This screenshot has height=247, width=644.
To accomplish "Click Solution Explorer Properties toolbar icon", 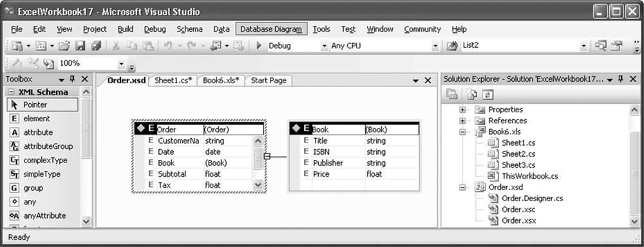I will (x=451, y=94).
